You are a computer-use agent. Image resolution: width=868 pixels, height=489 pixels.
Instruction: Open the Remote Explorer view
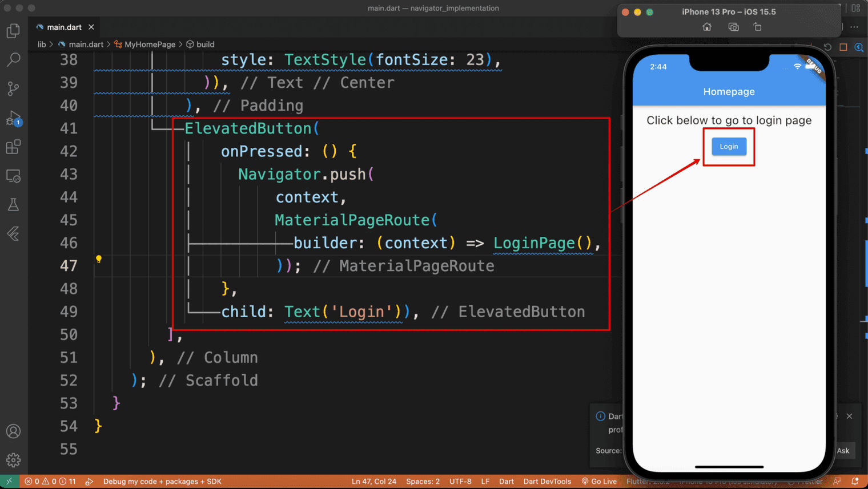pyautogui.click(x=13, y=176)
